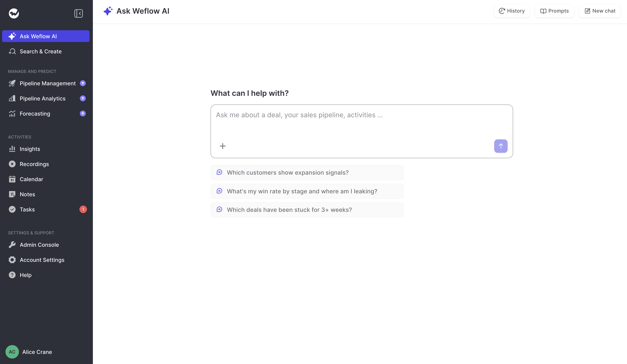Open Search & Create
627x364 pixels.
pos(46,51)
